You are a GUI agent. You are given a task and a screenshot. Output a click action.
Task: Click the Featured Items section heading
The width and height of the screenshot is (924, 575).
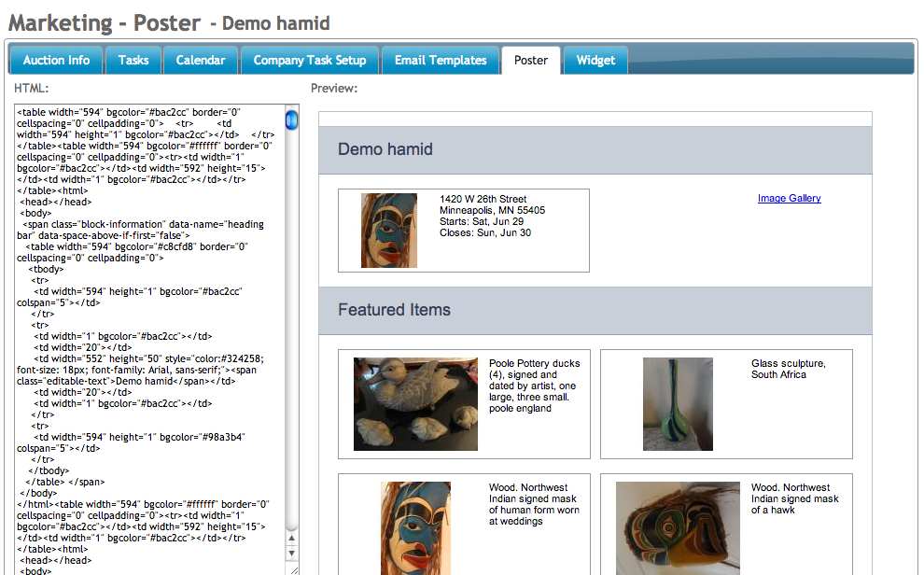394,309
